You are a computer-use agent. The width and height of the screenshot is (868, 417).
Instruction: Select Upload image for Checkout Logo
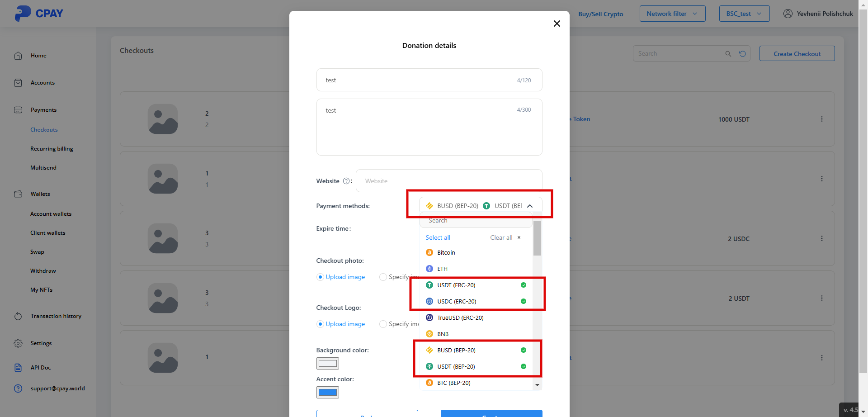[x=321, y=324]
